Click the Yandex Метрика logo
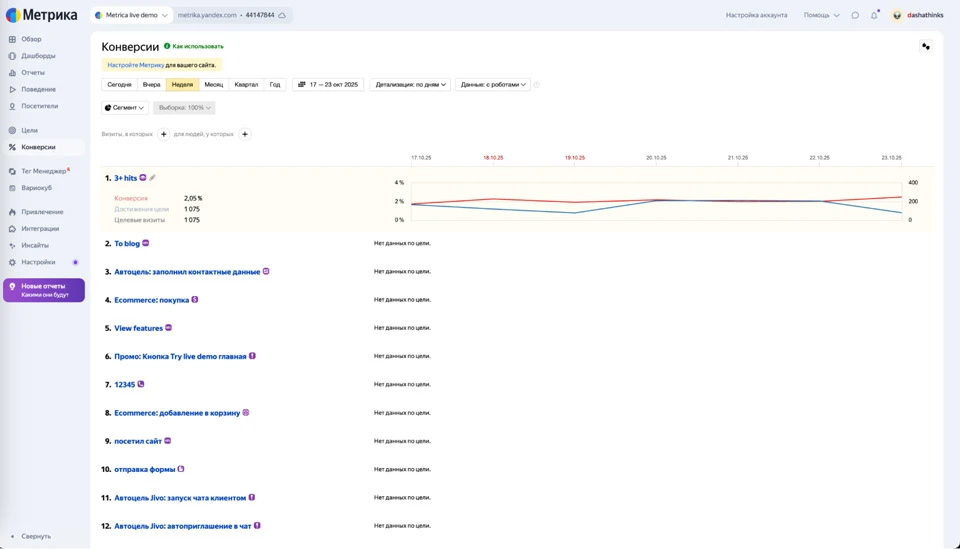Image resolution: width=960 pixels, height=549 pixels. pos(42,15)
